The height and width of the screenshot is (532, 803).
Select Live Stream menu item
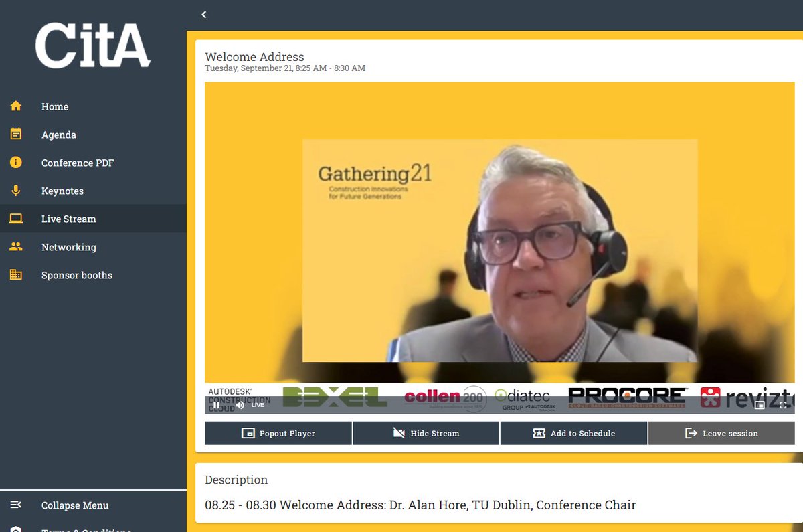coord(93,219)
